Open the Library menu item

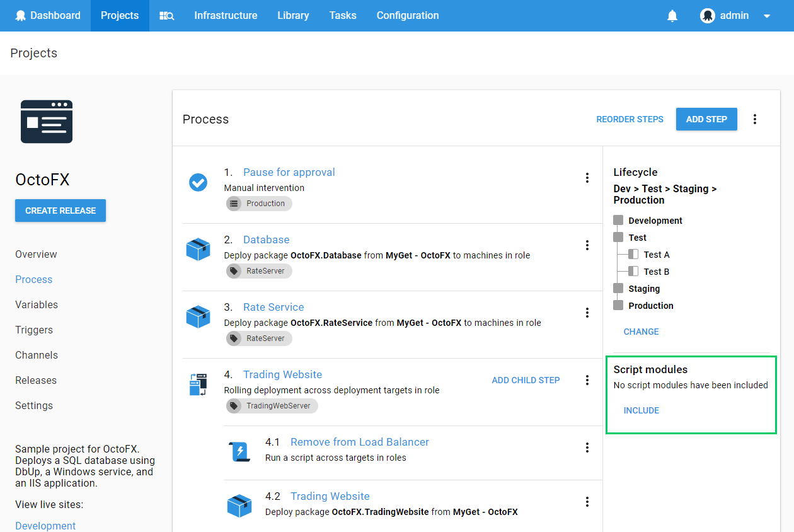click(293, 16)
